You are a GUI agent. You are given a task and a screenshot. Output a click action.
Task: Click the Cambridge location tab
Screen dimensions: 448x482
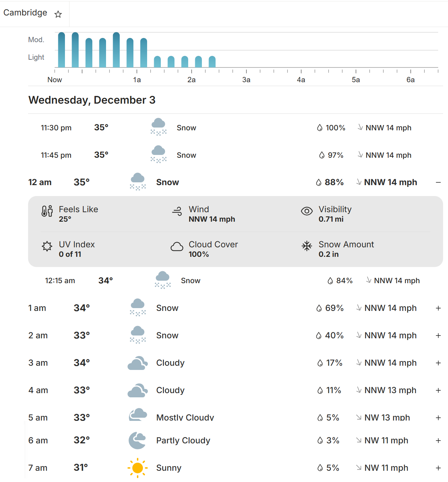pos(25,13)
